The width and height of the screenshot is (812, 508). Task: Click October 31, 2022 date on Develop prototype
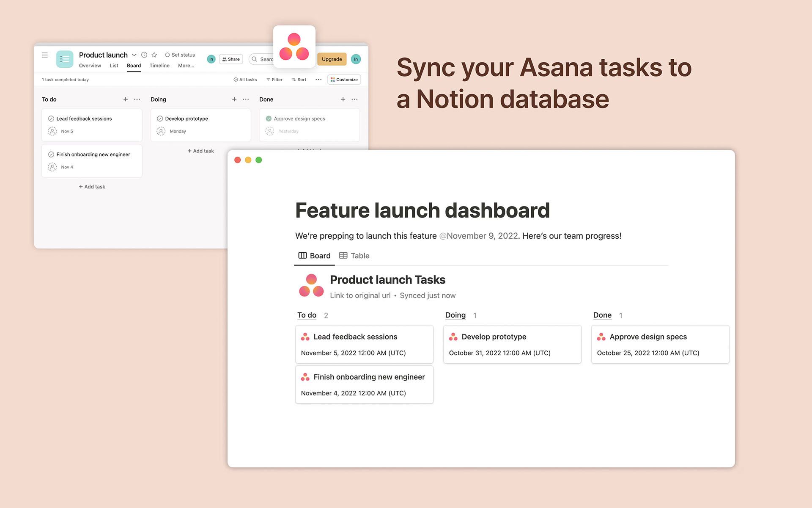499,353
